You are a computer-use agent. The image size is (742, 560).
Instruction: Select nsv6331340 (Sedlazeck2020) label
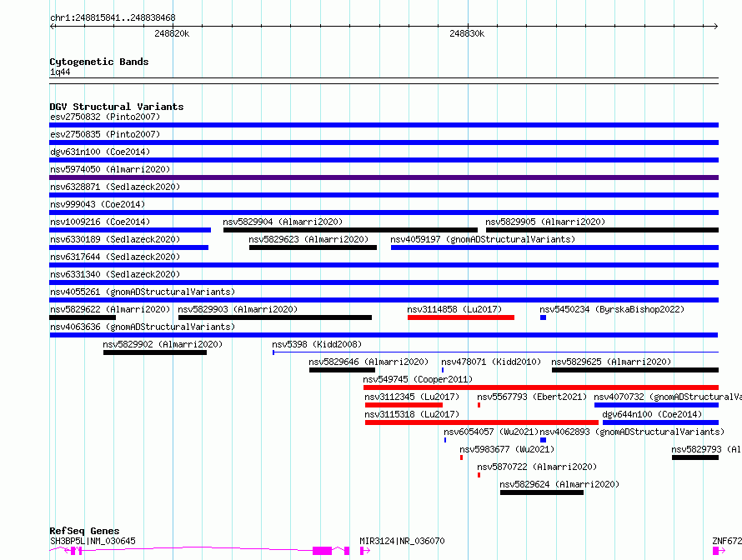tap(115, 274)
